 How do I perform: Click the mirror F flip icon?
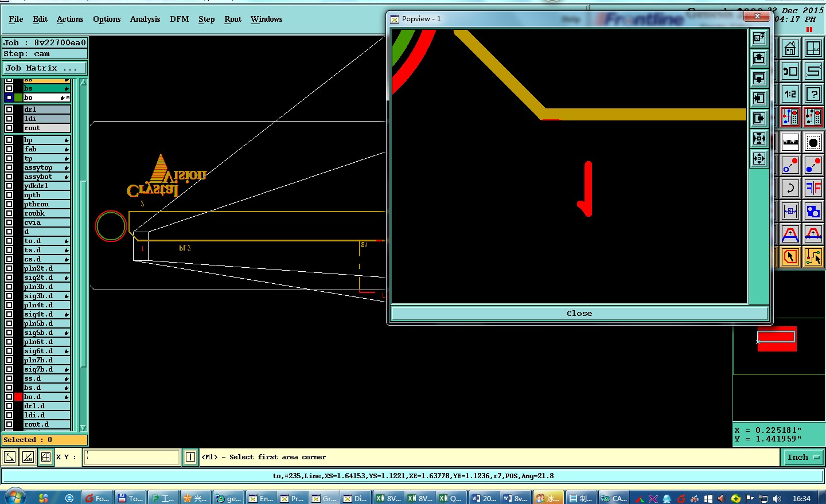(813, 188)
